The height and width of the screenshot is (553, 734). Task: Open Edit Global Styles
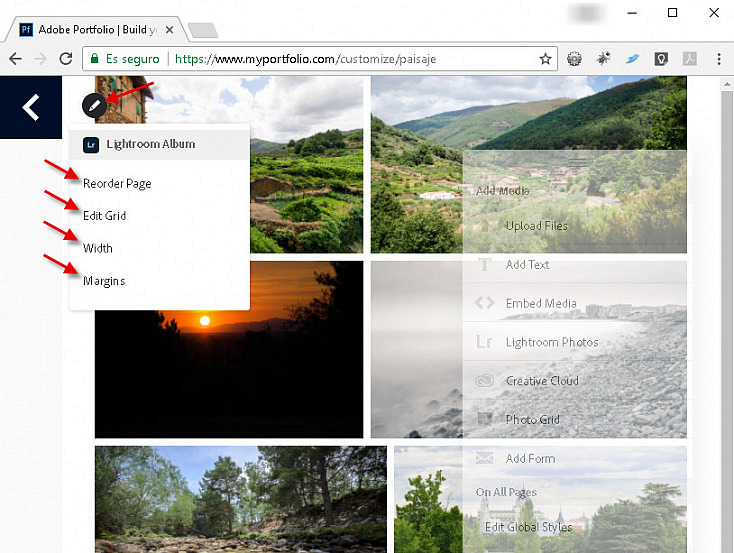pos(528,527)
